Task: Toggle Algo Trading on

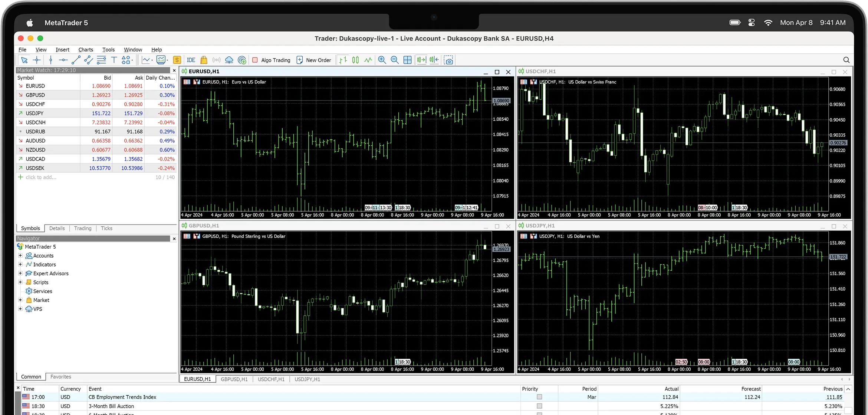Action: (x=271, y=60)
